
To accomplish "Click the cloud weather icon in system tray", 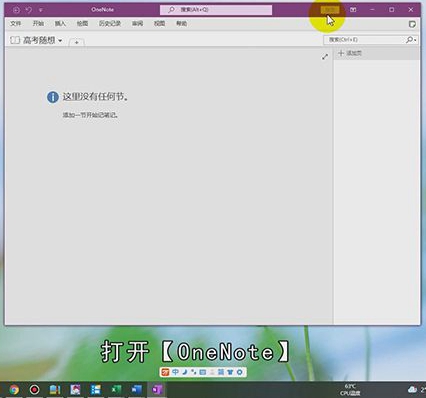I will click(412, 389).
